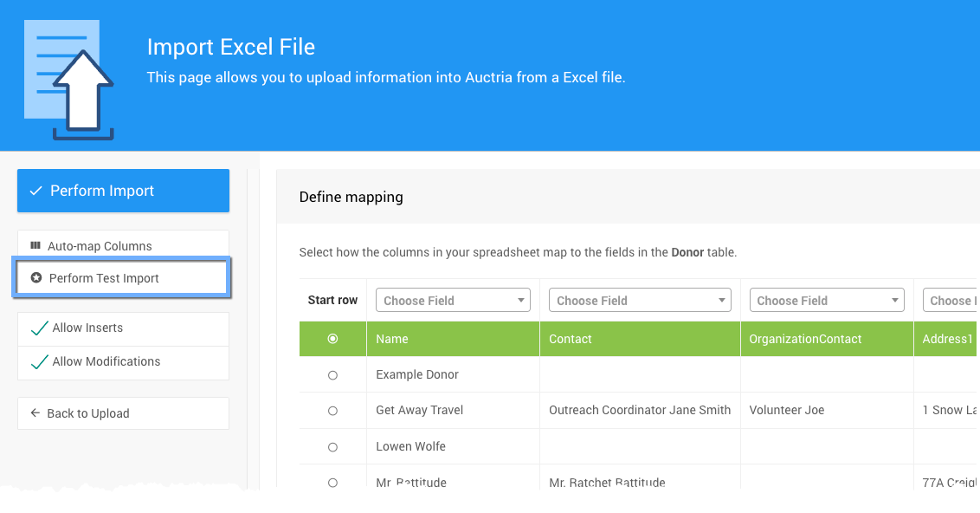Click the checkmark icon on Perform Import
This screenshot has height=513, width=980.
35,191
